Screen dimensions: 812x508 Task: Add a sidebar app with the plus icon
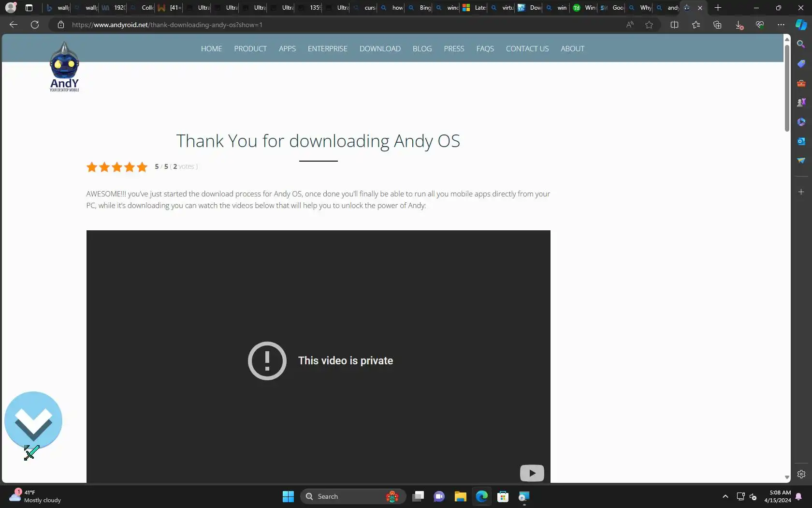tap(801, 192)
